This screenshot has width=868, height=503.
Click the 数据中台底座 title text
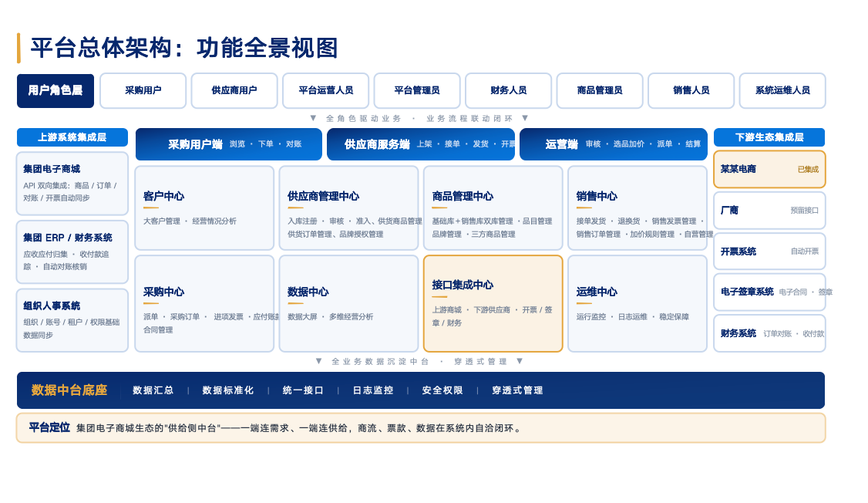[x=69, y=390]
